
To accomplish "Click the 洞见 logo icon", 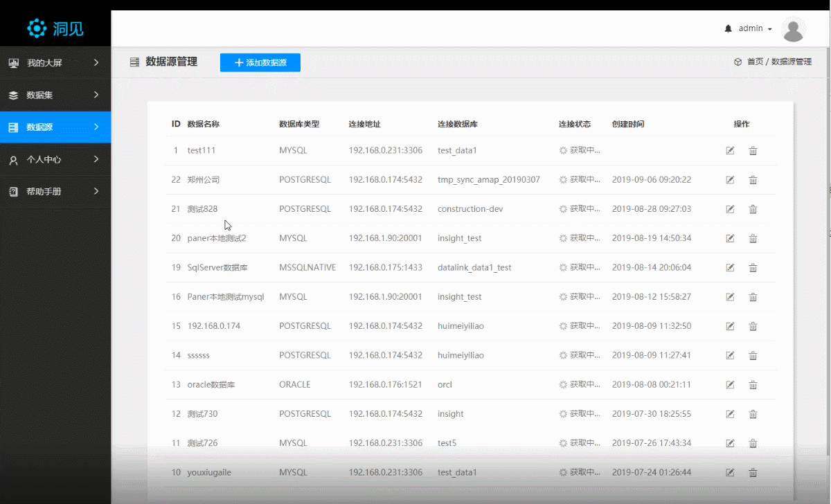I will (x=36, y=28).
